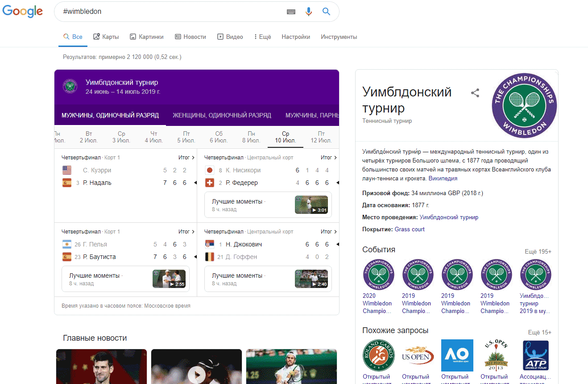The height and width of the screenshot is (384, 588).
Task: Open first news thumbnail in Главные новости
Action: [x=101, y=367]
